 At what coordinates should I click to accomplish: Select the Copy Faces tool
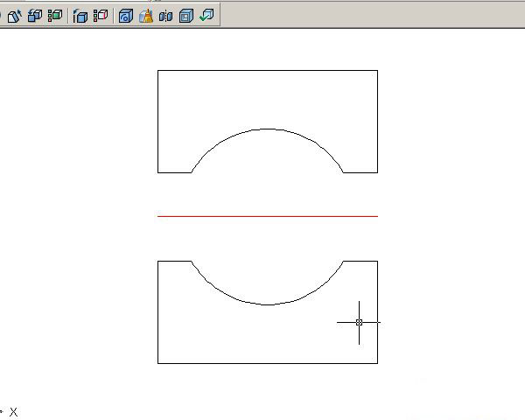click(x=35, y=16)
